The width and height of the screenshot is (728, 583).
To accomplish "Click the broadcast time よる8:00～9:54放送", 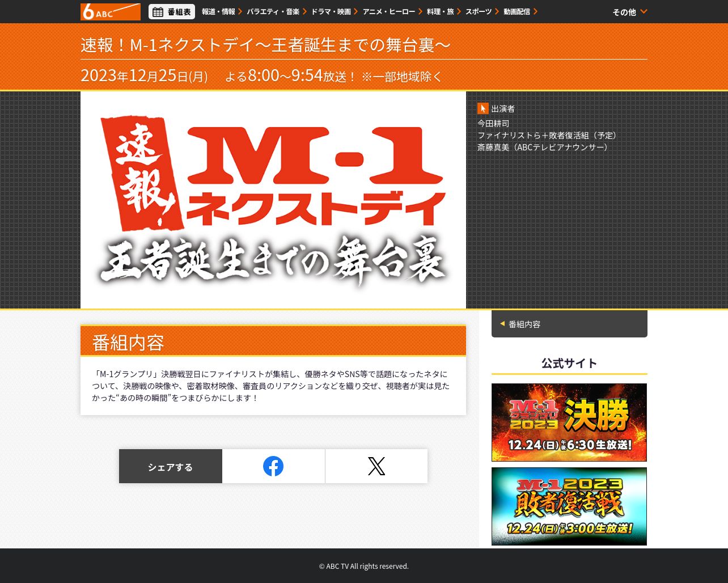I will (x=290, y=75).
